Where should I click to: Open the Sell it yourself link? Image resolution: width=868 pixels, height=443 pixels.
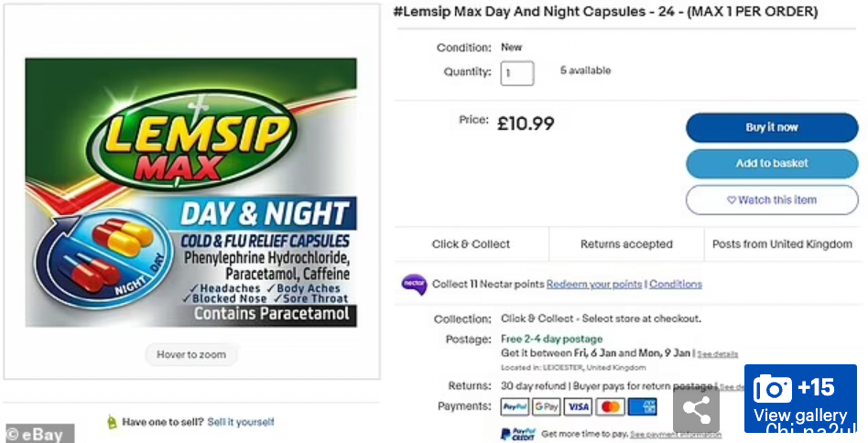pos(240,422)
